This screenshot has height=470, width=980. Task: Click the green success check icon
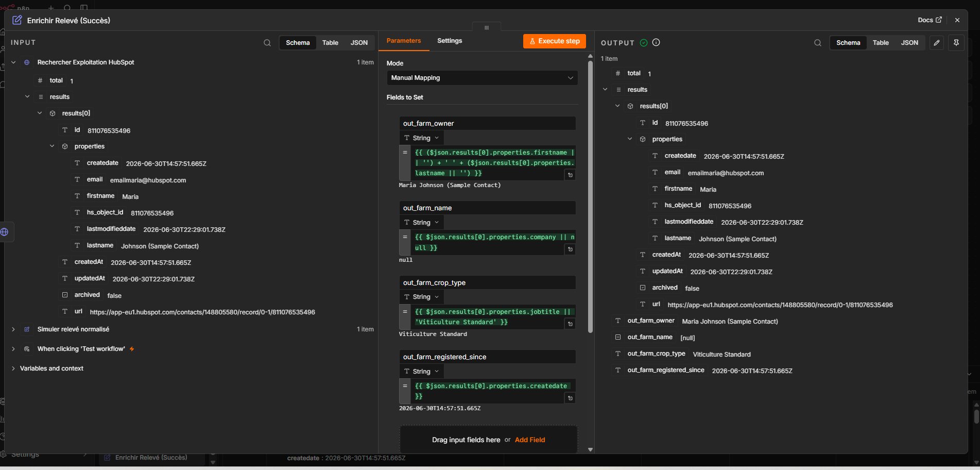pos(644,43)
